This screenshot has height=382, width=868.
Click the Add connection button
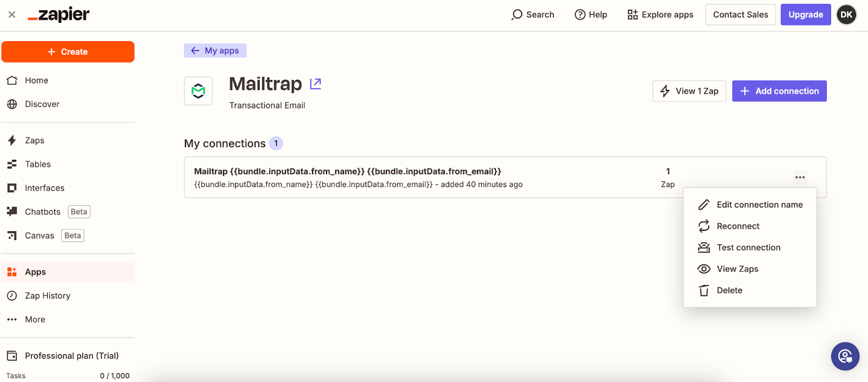pyautogui.click(x=779, y=91)
